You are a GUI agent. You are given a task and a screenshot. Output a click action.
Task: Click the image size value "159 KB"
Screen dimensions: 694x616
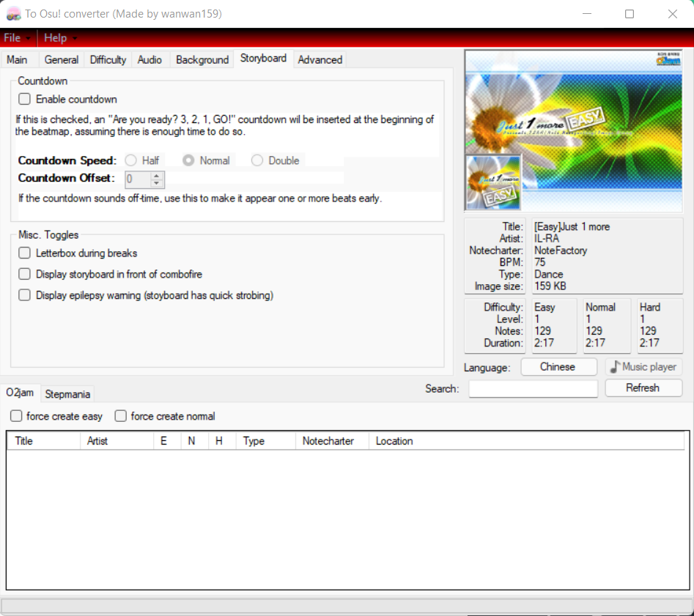click(550, 286)
